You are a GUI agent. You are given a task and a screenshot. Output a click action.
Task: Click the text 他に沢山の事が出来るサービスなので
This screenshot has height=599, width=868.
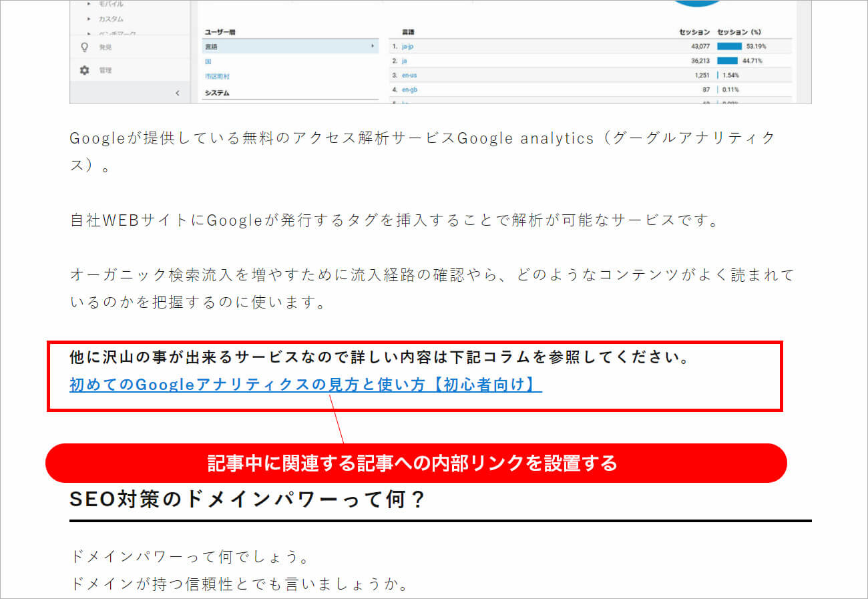209,357
